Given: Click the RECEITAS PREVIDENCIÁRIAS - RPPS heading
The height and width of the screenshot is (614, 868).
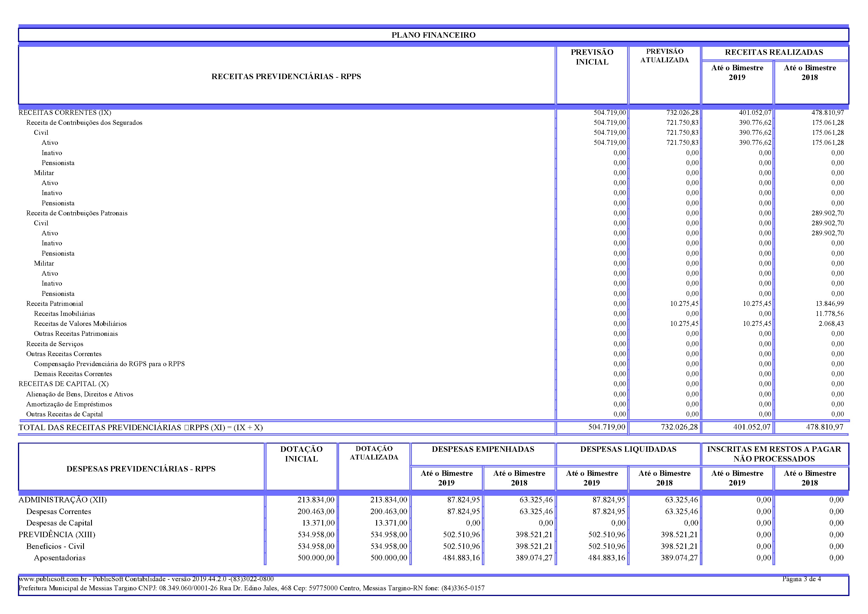Looking at the screenshot, I should 286,77.
